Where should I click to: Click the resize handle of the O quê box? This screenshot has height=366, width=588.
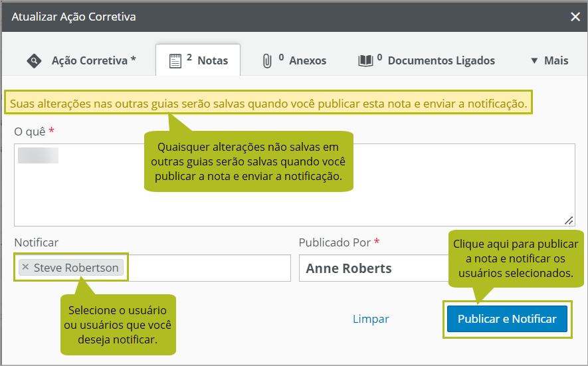(x=569, y=220)
